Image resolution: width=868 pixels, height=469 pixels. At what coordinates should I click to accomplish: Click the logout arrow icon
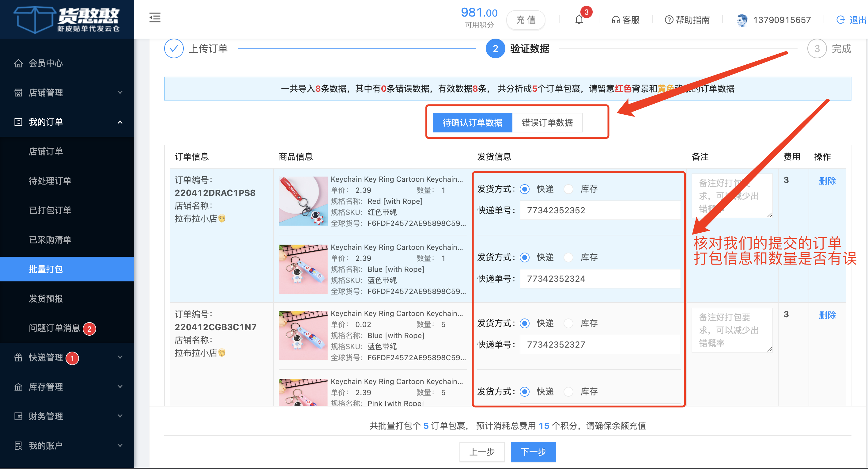pos(840,20)
